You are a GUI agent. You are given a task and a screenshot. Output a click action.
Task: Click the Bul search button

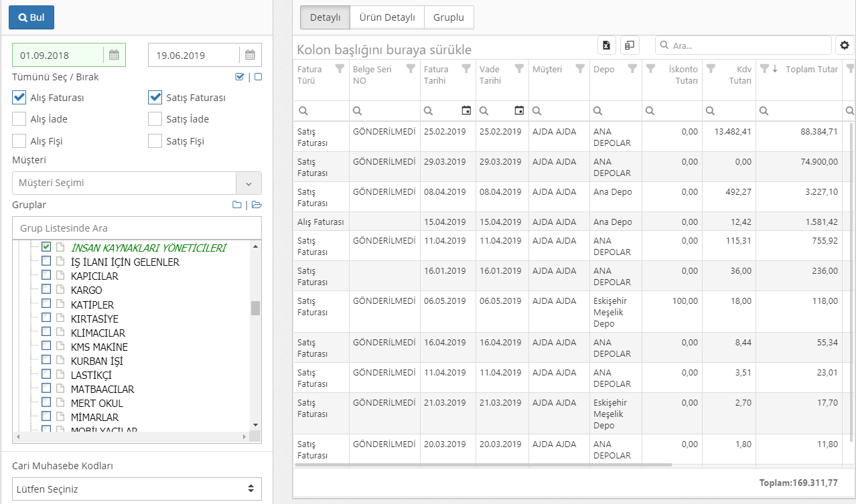click(31, 17)
